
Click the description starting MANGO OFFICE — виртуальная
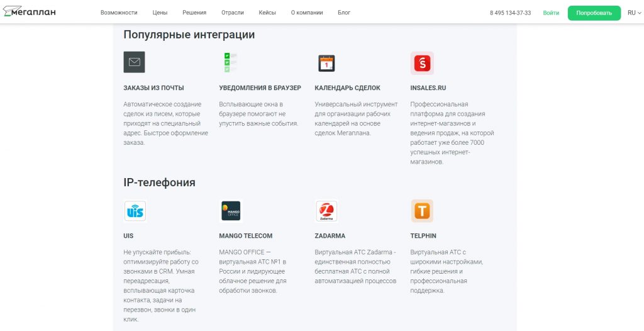click(253, 271)
